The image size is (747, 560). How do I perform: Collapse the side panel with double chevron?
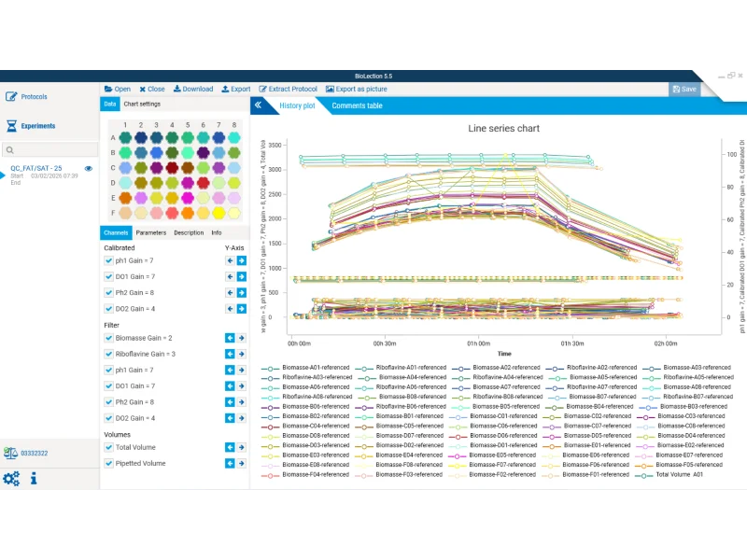[258, 105]
